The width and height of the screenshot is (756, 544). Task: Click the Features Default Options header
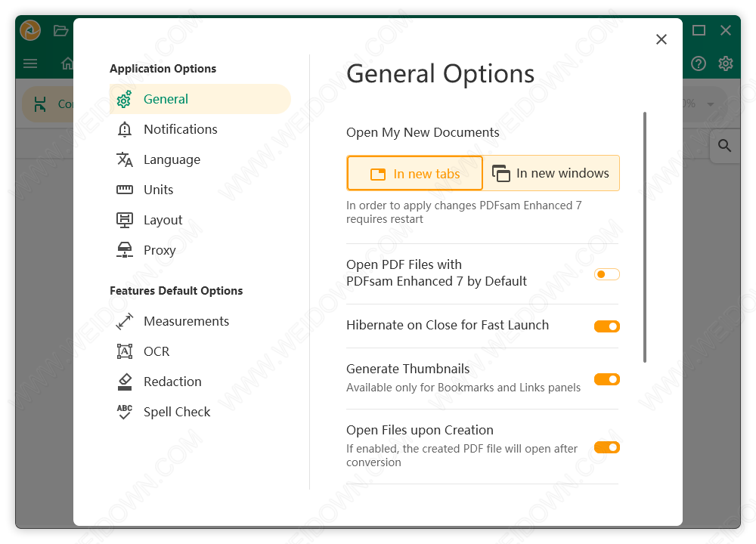[176, 291]
